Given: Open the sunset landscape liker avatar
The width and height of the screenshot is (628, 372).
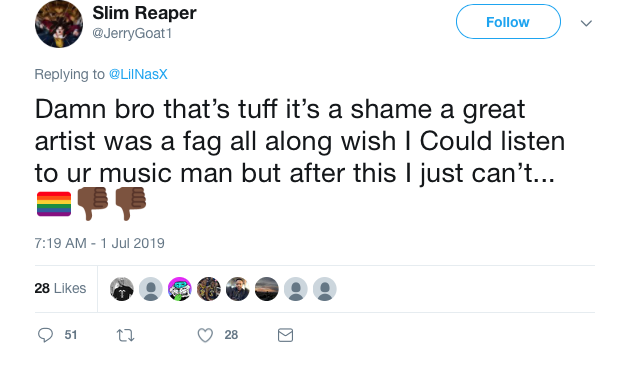Looking at the screenshot, I should coord(267,289).
